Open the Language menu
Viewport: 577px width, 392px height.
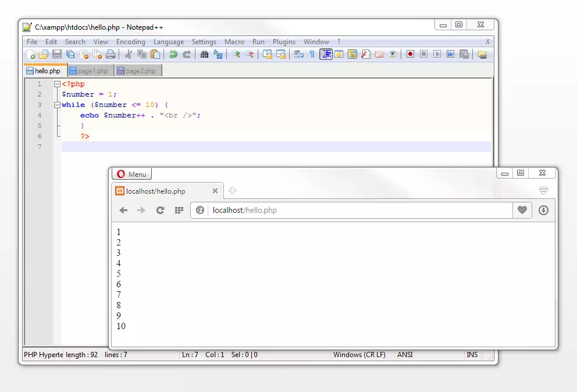[x=169, y=41]
